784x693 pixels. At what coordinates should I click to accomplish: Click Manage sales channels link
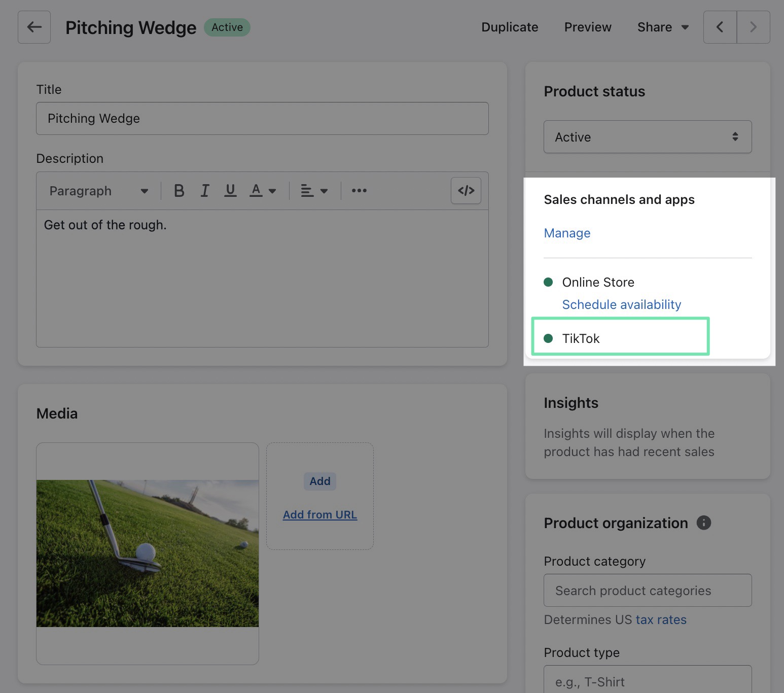click(566, 233)
